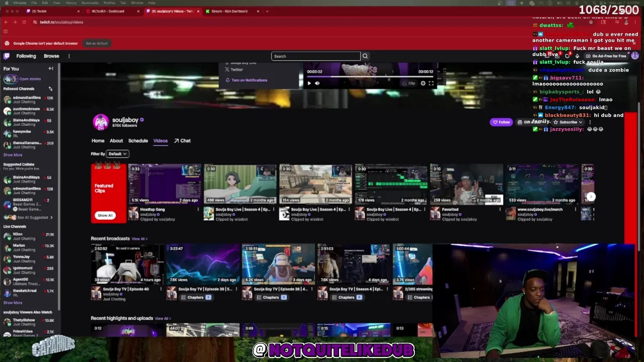This screenshot has height=362, width=644.
Task: Open the Twitch home logo
Action: coord(7,56)
